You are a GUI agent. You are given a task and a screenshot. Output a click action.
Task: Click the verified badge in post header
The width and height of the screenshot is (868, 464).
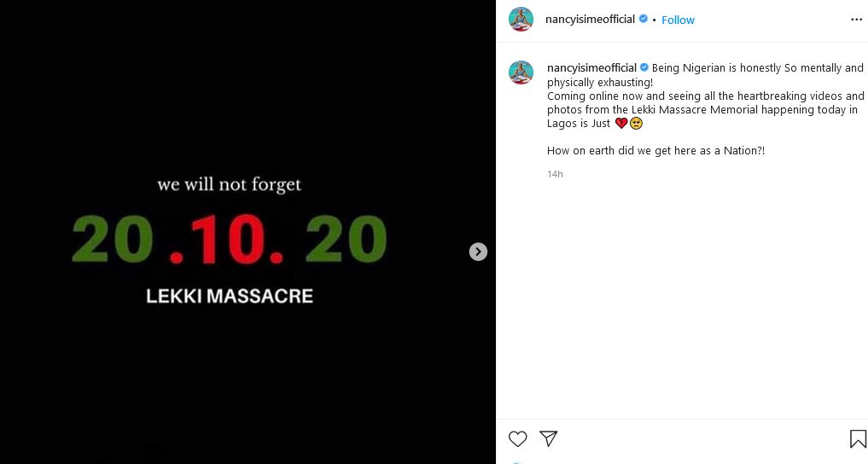(644, 19)
